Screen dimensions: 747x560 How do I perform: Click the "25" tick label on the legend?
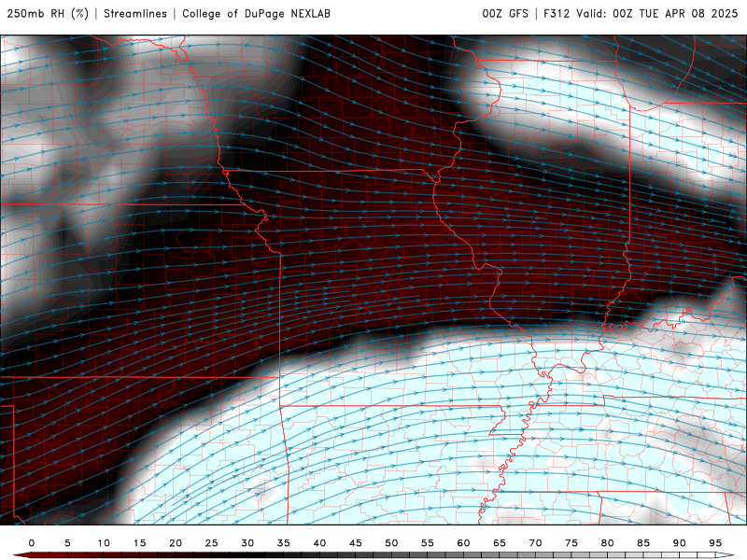click(x=212, y=543)
